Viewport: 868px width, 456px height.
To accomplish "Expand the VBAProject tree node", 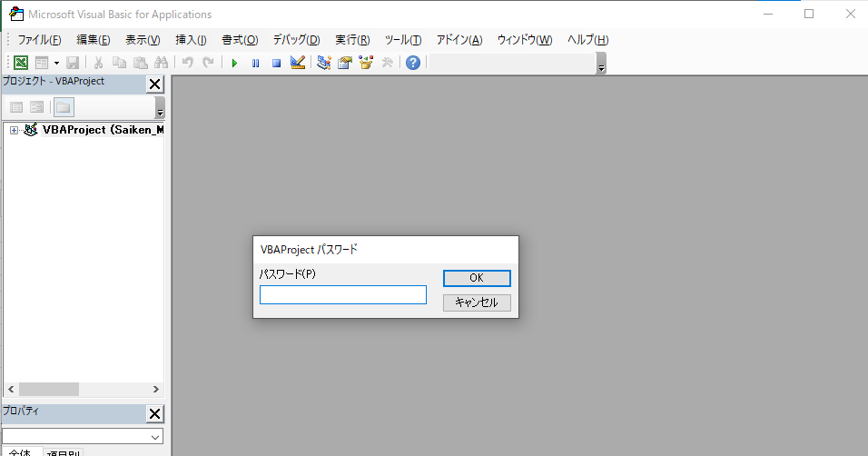I will [14, 130].
